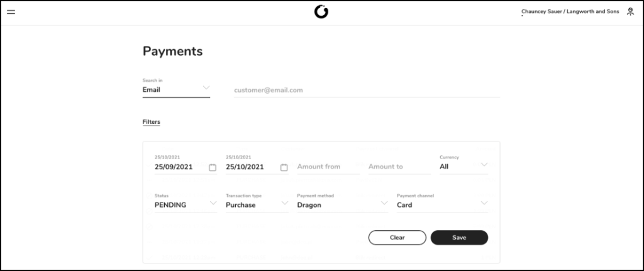Open calendar picker for 25/10/2021 date
The image size is (644, 271).
tap(284, 167)
